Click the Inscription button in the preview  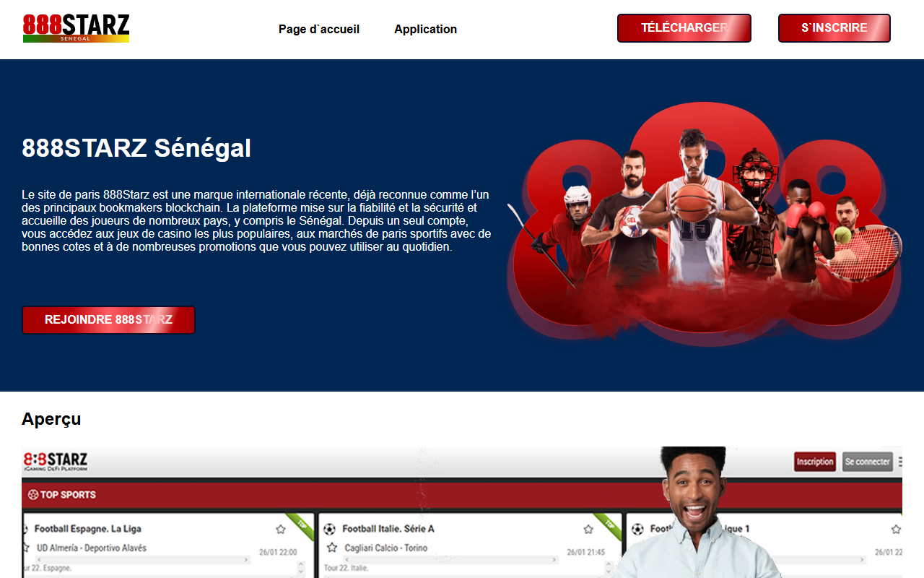[815, 462]
